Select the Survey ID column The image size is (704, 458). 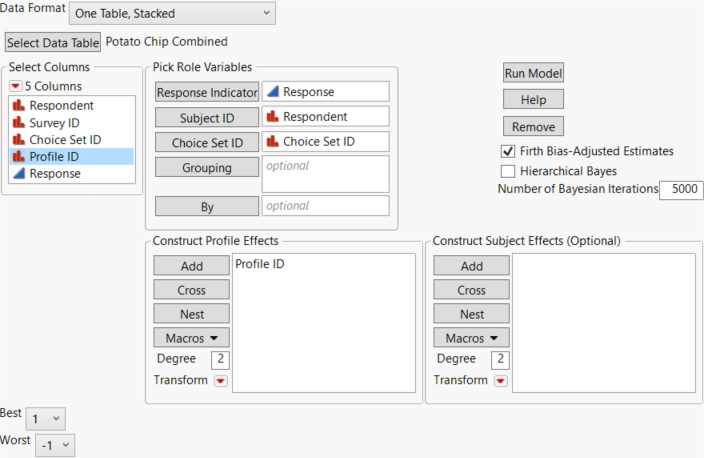pyautogui.click(x=56, y=122)
